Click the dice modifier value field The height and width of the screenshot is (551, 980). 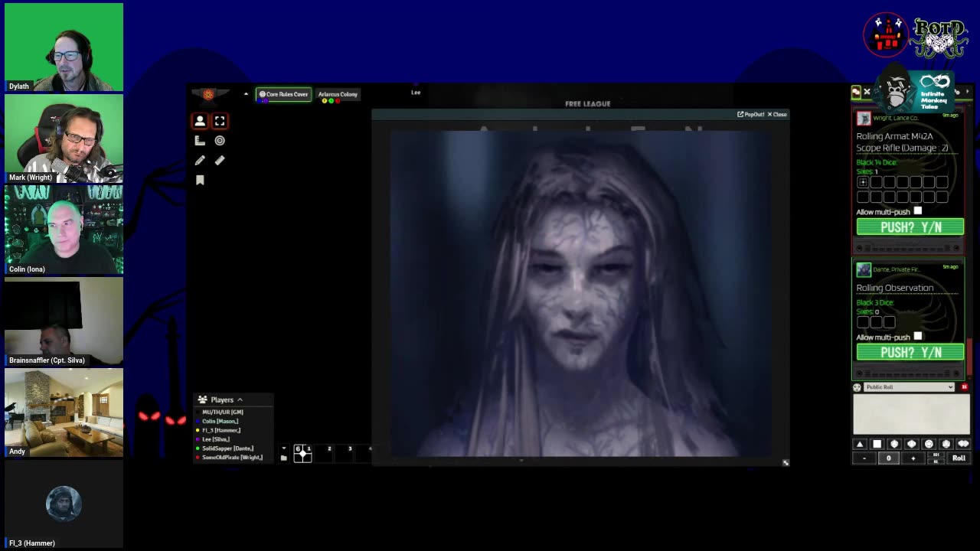(x=889, y=458)
